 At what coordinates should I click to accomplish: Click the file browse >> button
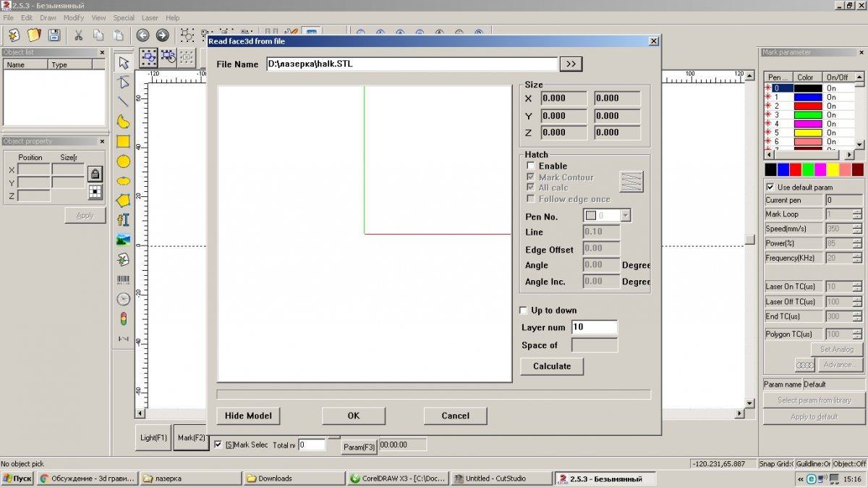(571, 64)
